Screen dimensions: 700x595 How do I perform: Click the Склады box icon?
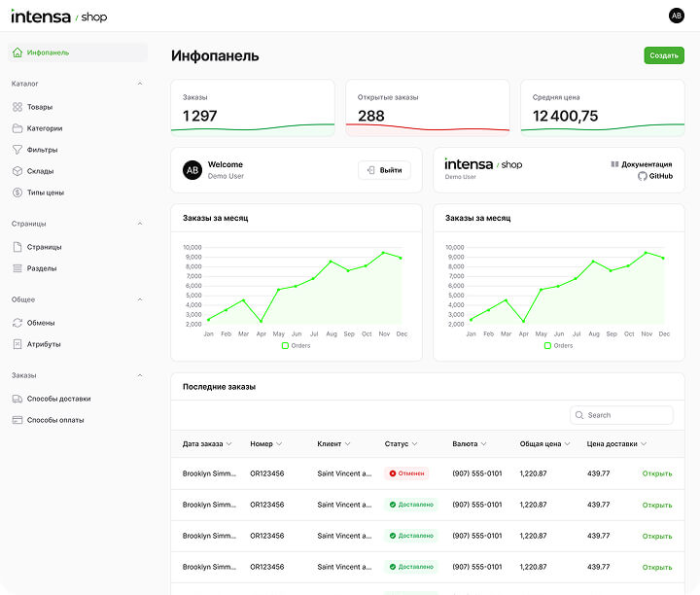(x=17, y=171)
